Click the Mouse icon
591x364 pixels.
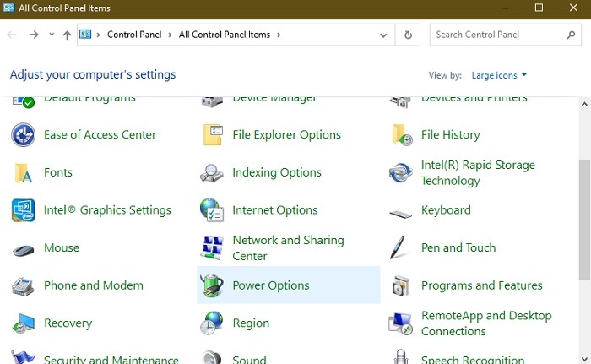[x=24, y=250]
